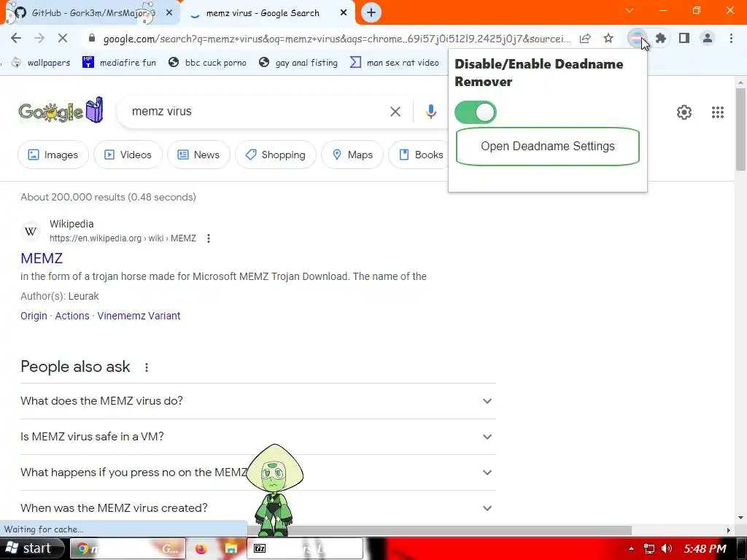Stop loading the page
Viewport: 747px width, 560px height.
63,38
